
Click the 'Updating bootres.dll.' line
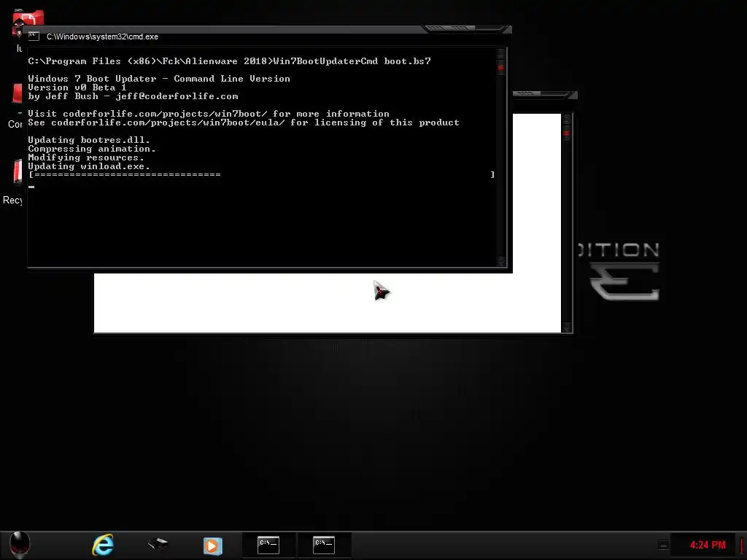click(89, 140)
